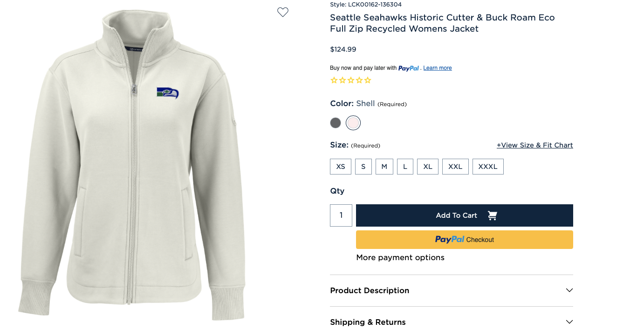This screenshot has height=329, width=644.
Task: Click the quantity input field
Action: 341,215
